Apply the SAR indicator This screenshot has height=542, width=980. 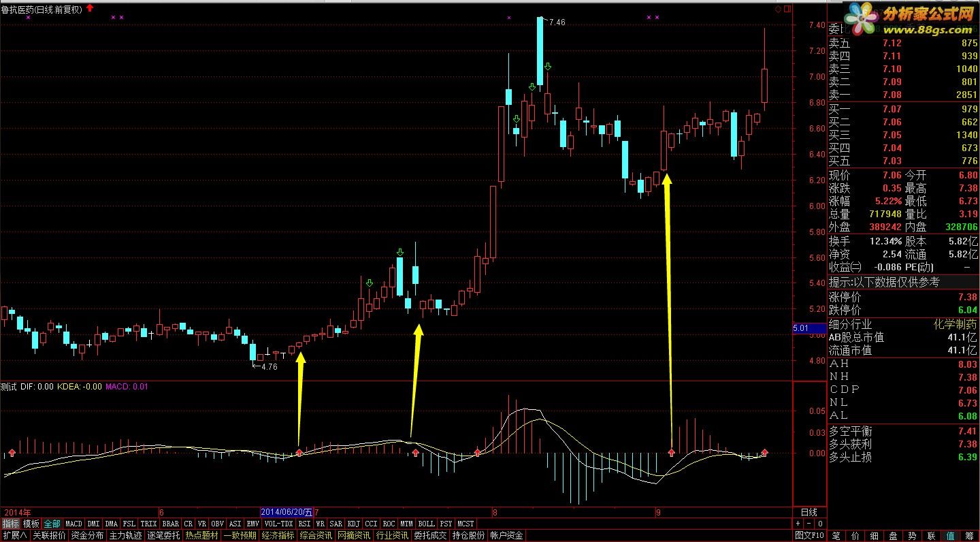coord(336,524)
